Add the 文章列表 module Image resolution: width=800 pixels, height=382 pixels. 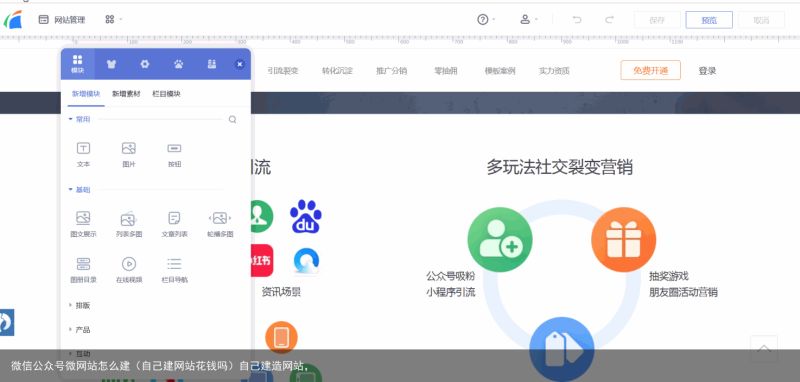tap(174, 224)
